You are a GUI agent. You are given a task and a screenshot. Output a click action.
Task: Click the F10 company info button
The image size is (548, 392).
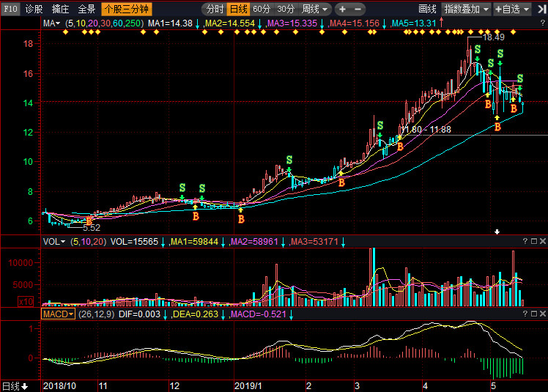10,10
